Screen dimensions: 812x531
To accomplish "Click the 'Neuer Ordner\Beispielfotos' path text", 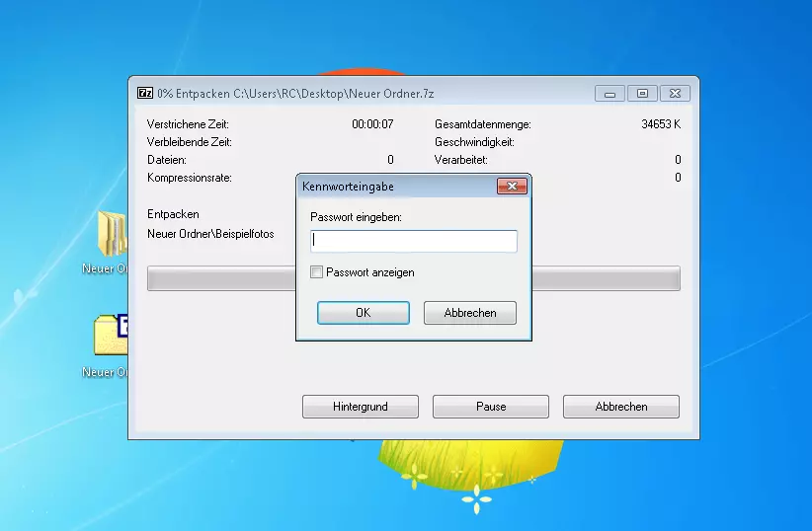I will [210, 234].
